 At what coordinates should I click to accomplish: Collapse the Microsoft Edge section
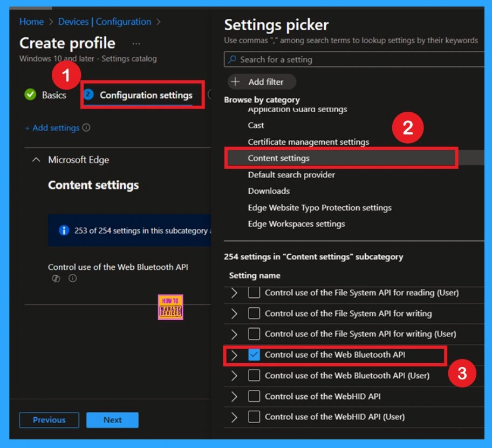(x=36, y=160)
